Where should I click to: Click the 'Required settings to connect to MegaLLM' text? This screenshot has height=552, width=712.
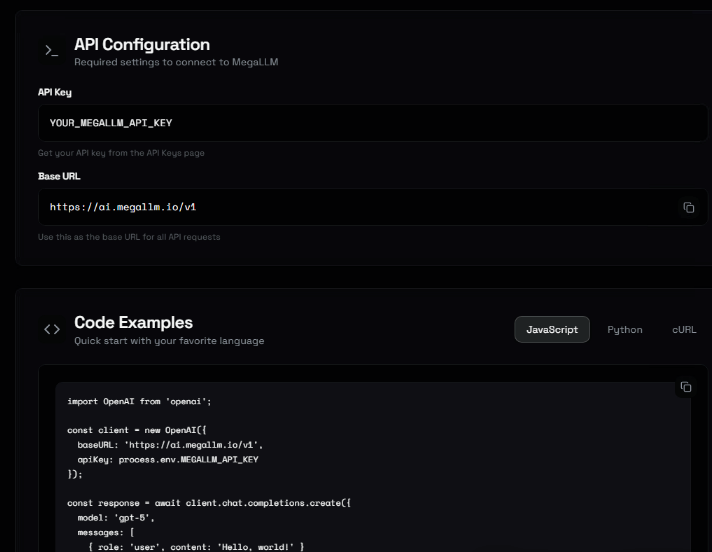[x=176, y=62]
